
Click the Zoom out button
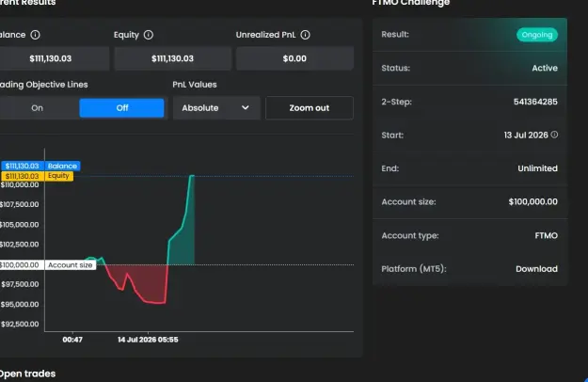pos(310,108)
